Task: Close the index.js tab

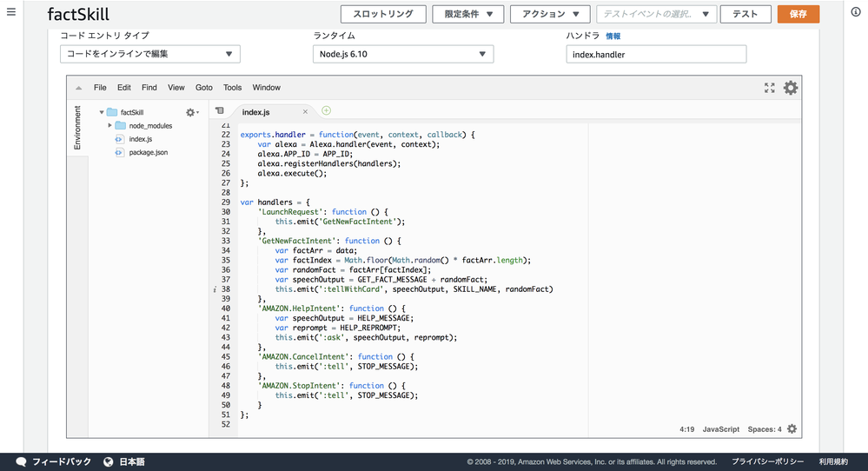Action: pyautogui.click(x=305, y=112)
